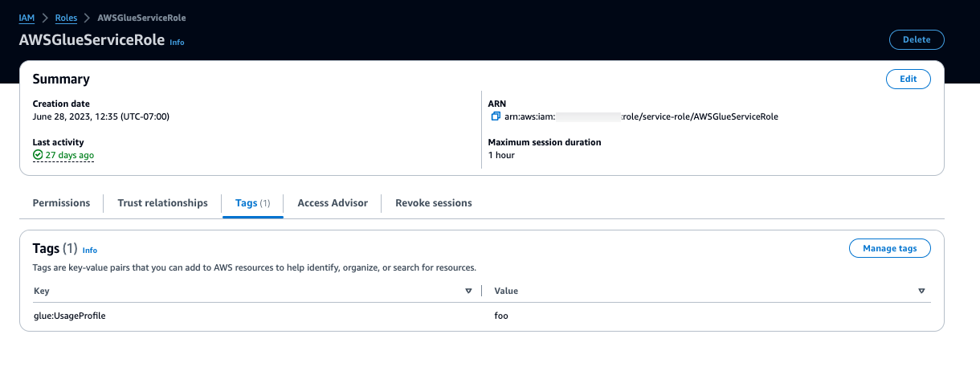
Task: Click the Delete role button
Action: pos(917,39)
